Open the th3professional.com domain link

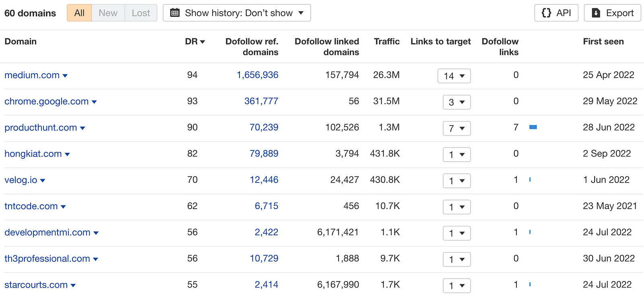pyautogui.click(x=47, y=258)
